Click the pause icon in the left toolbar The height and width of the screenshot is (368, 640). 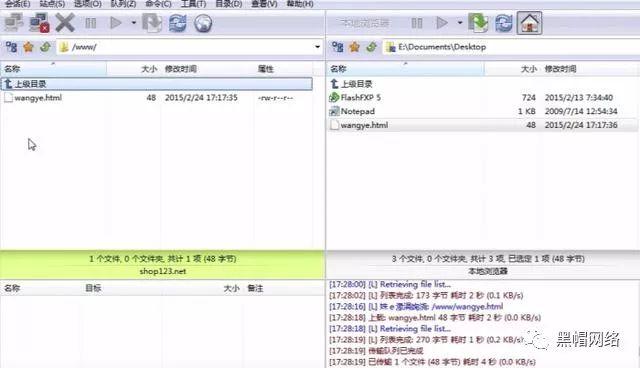(91, 23)
